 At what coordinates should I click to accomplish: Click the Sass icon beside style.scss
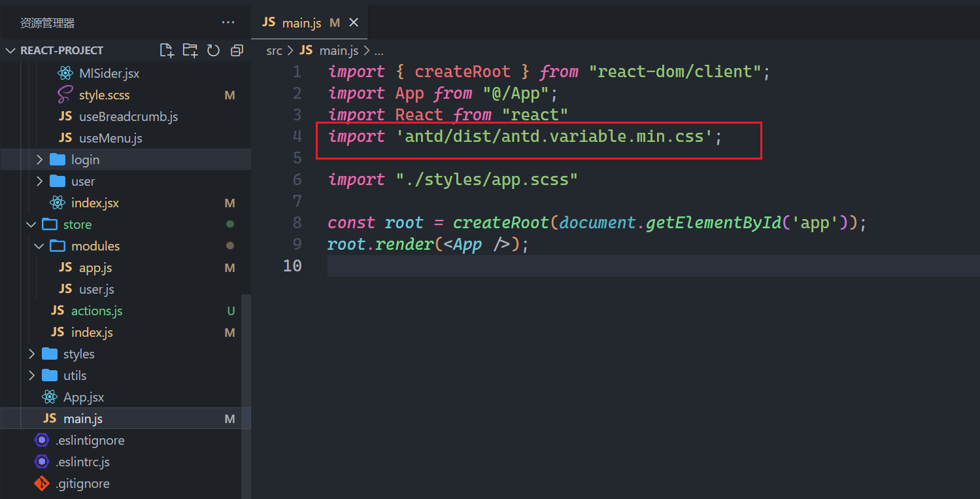(x=65, y=95)
